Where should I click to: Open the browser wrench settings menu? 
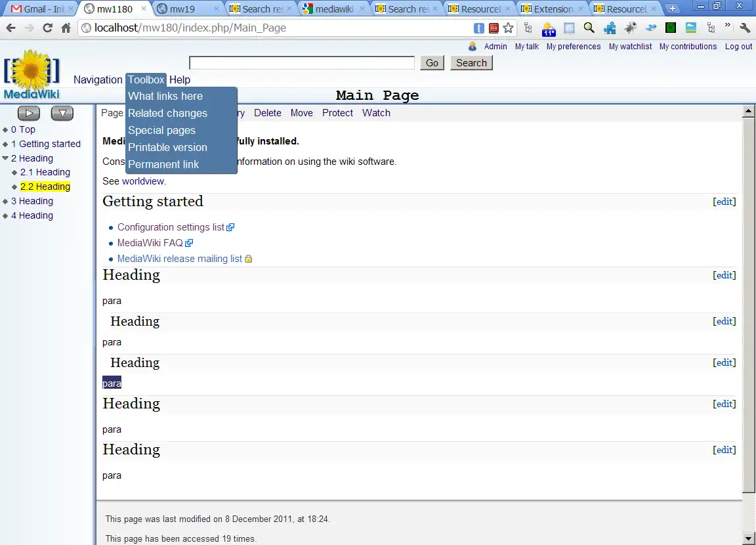745,28
